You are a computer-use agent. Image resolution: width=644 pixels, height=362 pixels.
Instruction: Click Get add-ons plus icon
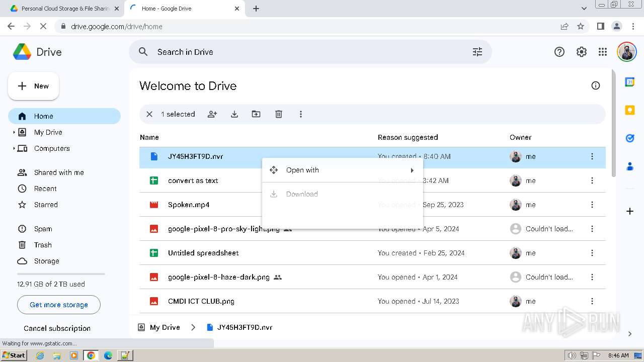tap(629, 211)
